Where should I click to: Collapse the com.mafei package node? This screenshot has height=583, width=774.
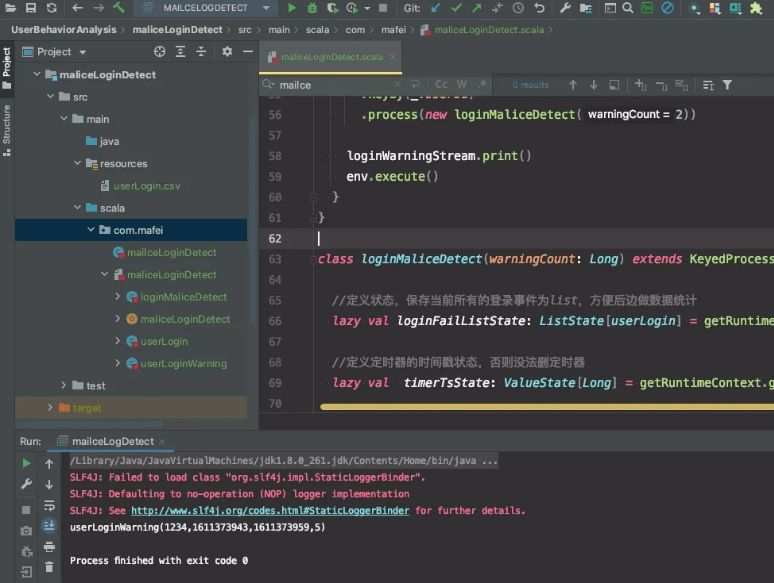point(92,230)
